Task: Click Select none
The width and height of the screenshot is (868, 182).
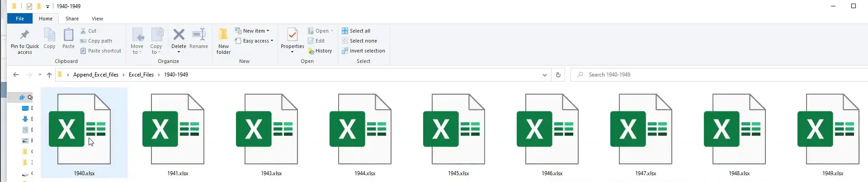Action: pyautogui.click(x=359, y=41)
